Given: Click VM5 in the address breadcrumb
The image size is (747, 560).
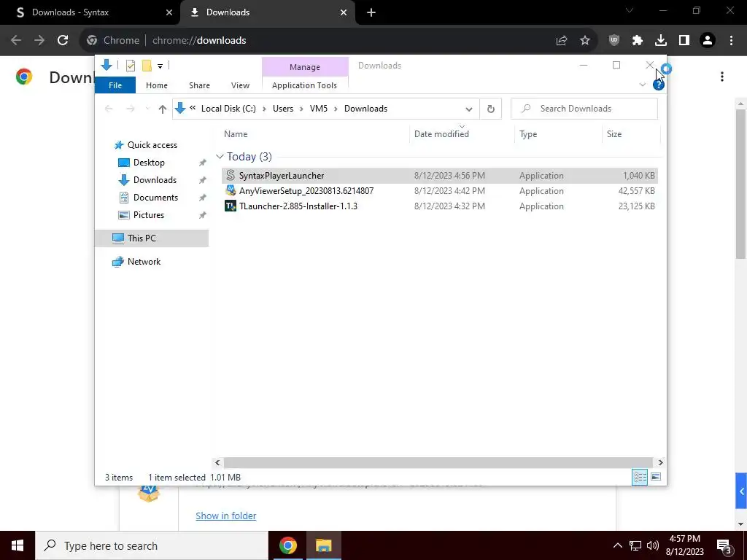Looking at the screenshot, I should (x=319, y=109).
